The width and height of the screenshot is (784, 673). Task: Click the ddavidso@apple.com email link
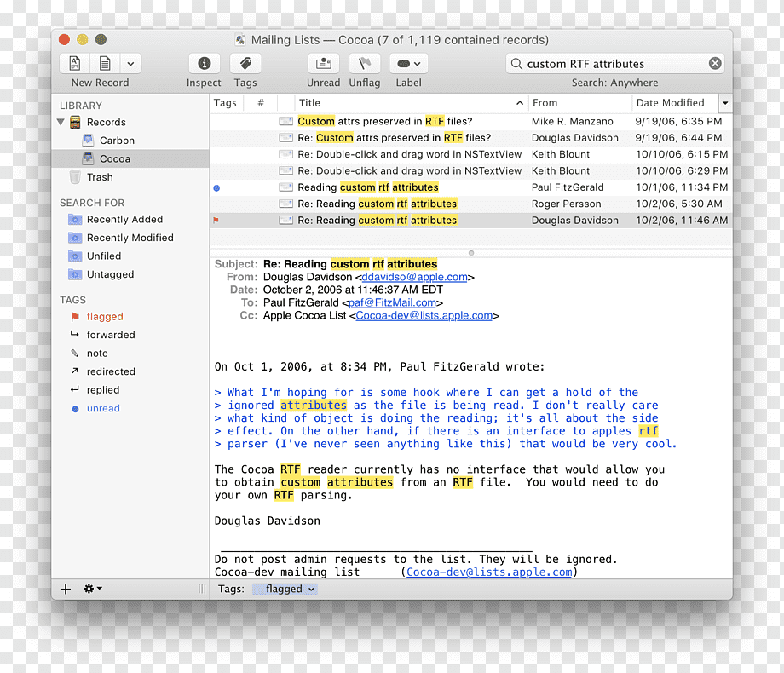pos(414,277)
